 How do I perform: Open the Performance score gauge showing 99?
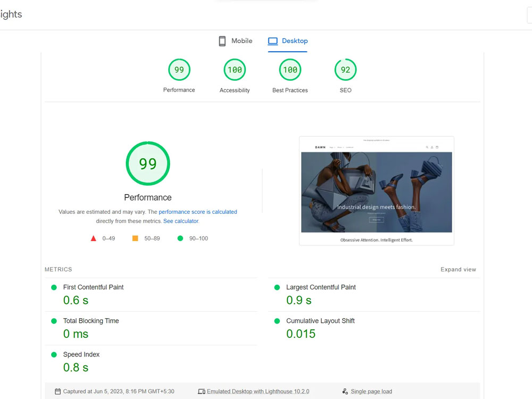[x=179, y=70]
